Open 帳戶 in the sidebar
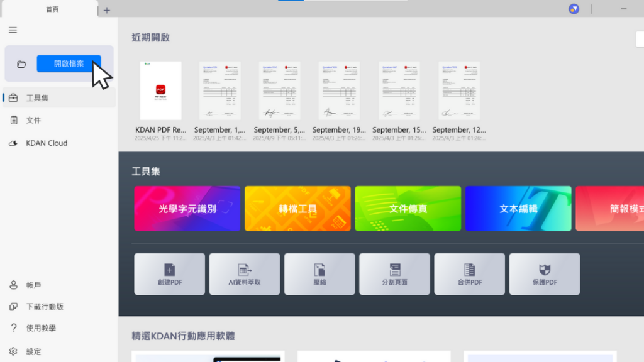This screenshot has width=644, height=362. click(x=59, y=285)
